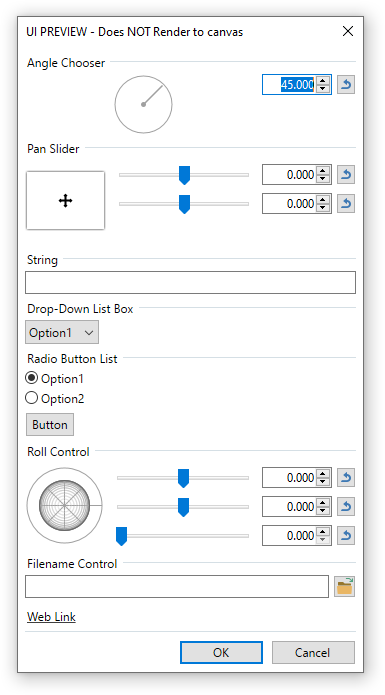Confirm the dialog with OK

tap(221, 652)
